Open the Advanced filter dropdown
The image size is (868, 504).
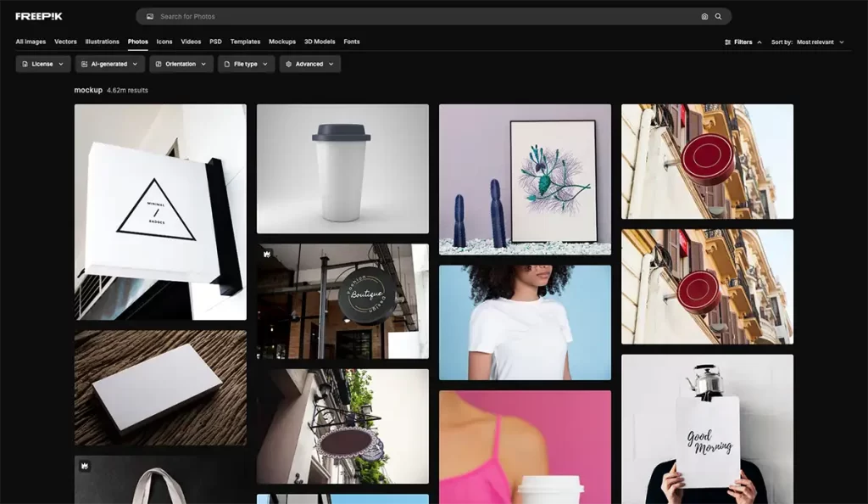(309, 64)
